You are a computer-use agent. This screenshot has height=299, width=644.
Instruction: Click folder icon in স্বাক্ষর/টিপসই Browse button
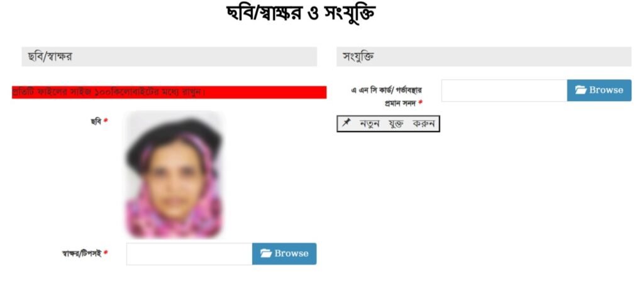pyautogui.click(x=266, y=254)
